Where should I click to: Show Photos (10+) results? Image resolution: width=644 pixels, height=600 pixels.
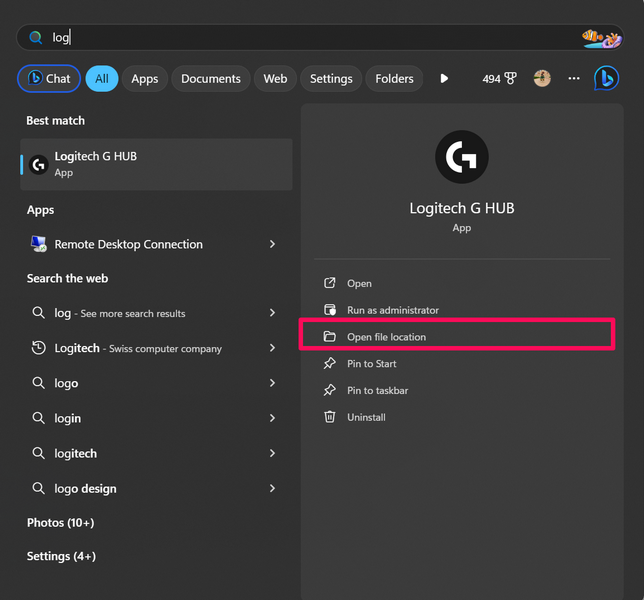pyautogui.click(x=60, y=523)
